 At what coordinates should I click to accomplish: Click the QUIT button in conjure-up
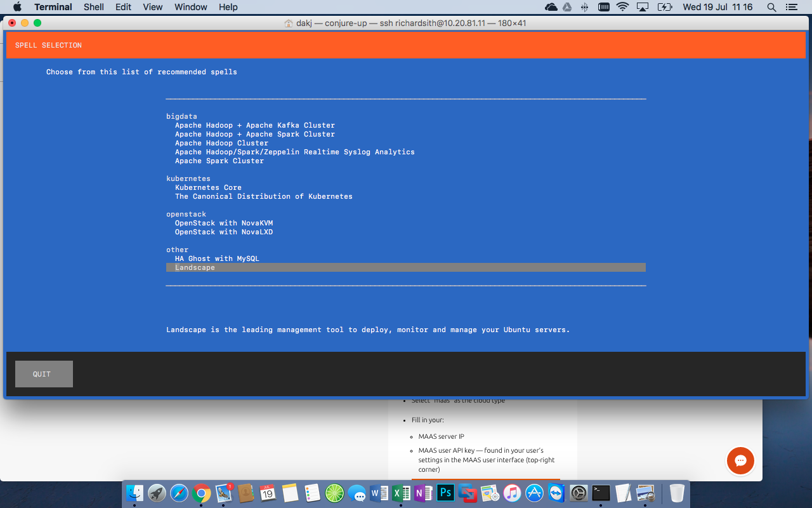pos(44,374)
